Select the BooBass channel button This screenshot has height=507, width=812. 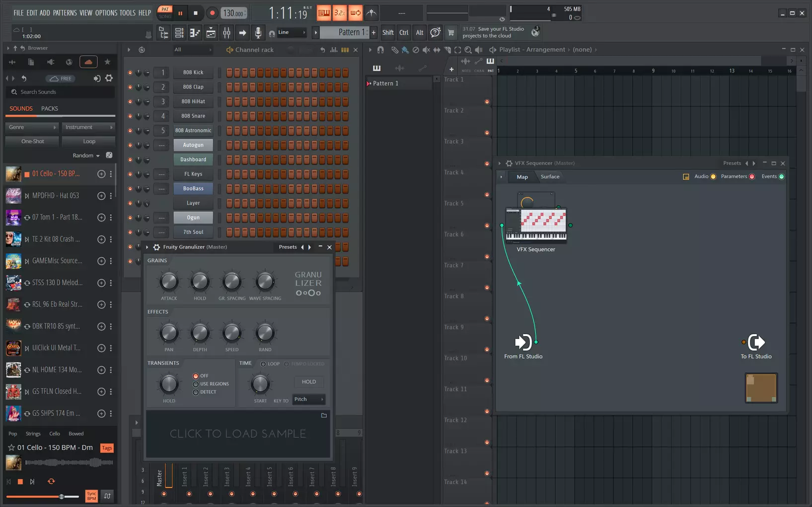(193, 188)
